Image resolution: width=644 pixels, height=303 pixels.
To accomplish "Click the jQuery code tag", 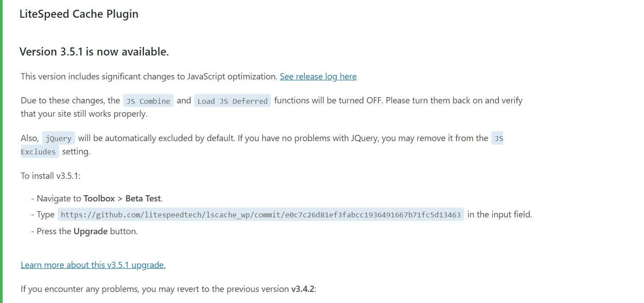I will (x=59, y=138).
